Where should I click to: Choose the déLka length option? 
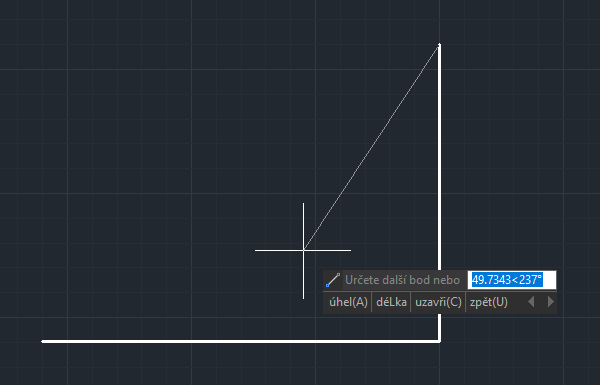pyautogui.click(x=391, y=302)
